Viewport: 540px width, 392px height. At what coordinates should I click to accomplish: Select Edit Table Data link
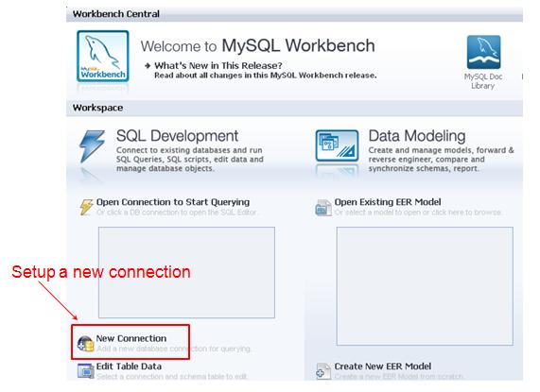(129, 366)
